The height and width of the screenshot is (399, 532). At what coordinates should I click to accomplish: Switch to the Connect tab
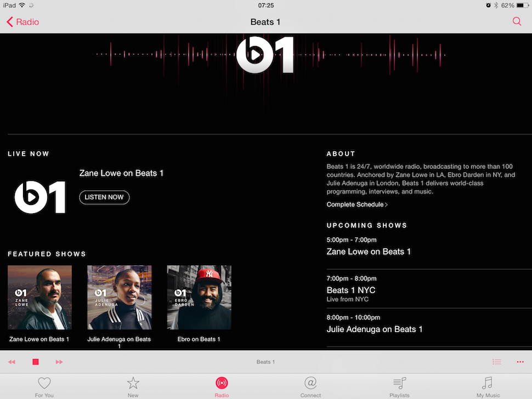[x=310, y=387]
